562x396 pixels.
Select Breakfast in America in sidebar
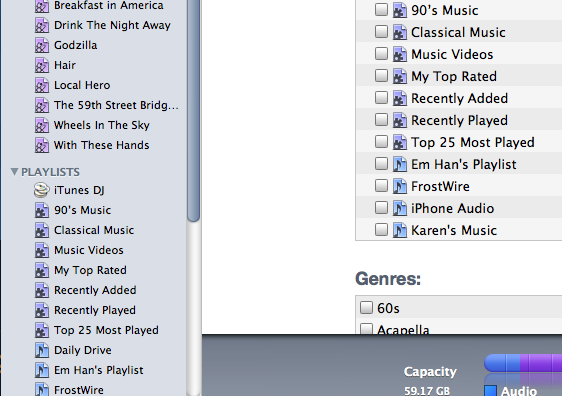(109, 5)
